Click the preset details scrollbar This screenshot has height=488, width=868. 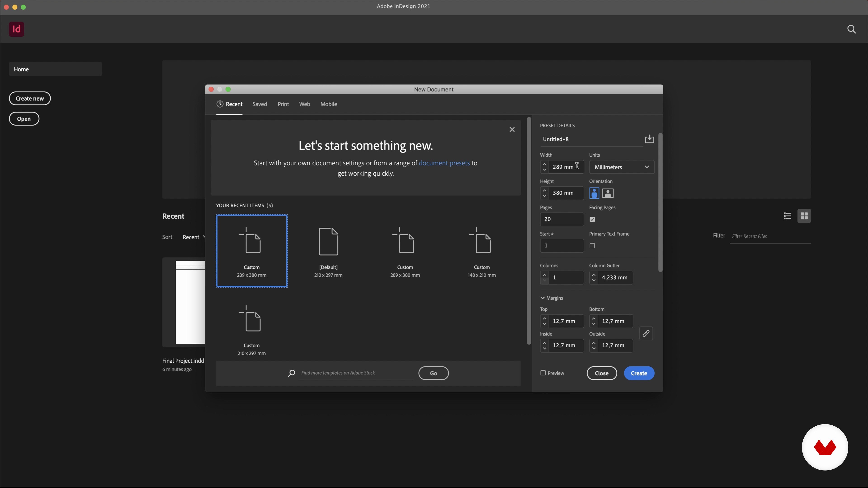[660, 202]
